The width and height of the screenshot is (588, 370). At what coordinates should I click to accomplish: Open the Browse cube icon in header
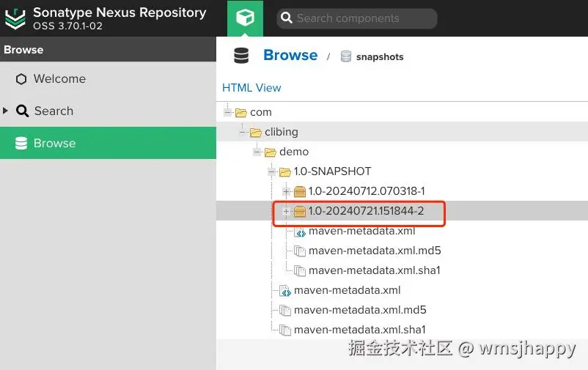(245, 18)
